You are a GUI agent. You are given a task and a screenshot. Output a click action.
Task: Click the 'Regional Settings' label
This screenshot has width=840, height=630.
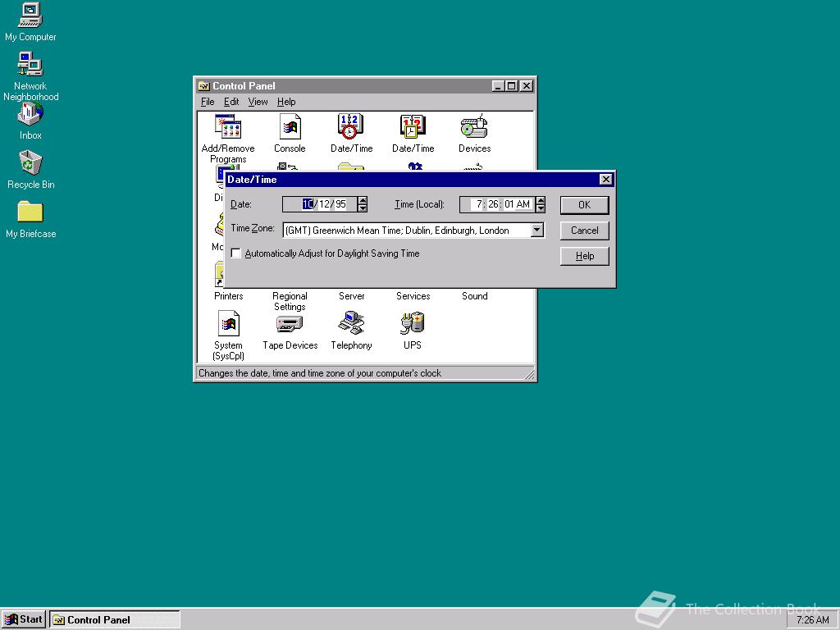click(x=290, y=301)
